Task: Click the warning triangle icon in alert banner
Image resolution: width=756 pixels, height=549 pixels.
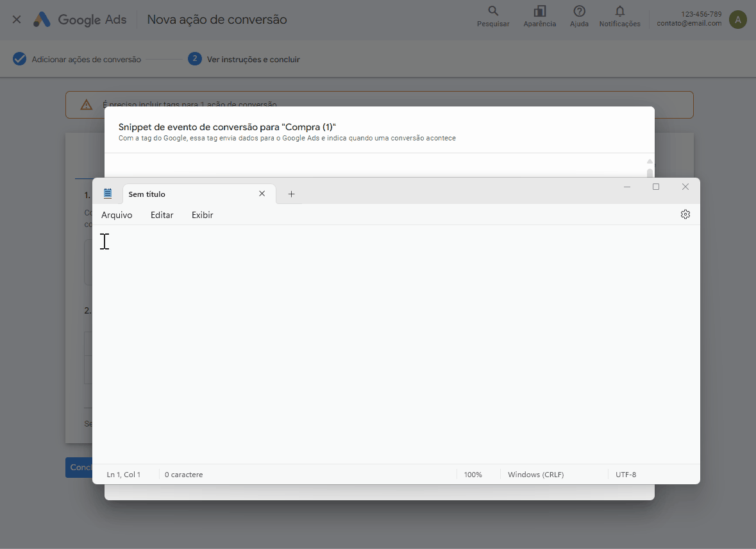Action: [87, 105]
